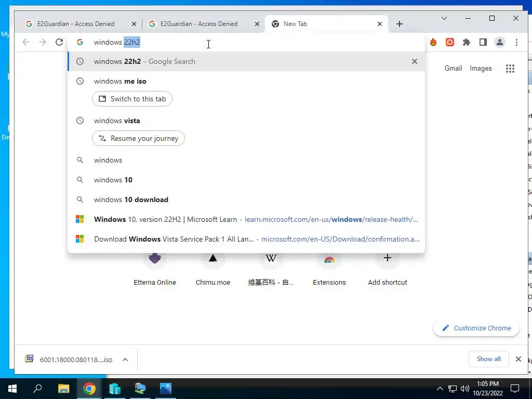Close the downloads bar
The width and height of the screenshot is (532, 399).
pyautogui.click(x=518, y=359)
